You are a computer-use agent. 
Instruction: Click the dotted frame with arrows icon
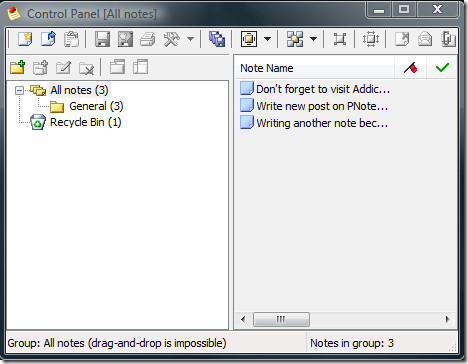pos(371,39)
